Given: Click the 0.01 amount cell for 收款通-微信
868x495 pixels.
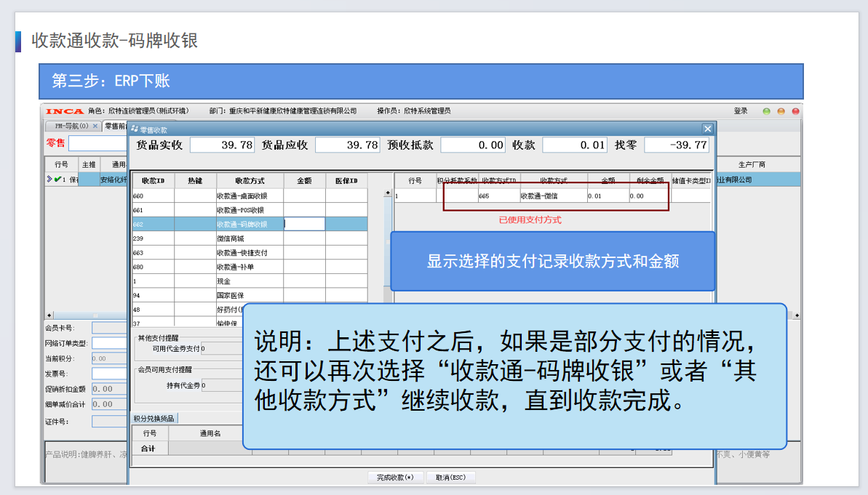Looking at the screenshot, I should [608, 196].
